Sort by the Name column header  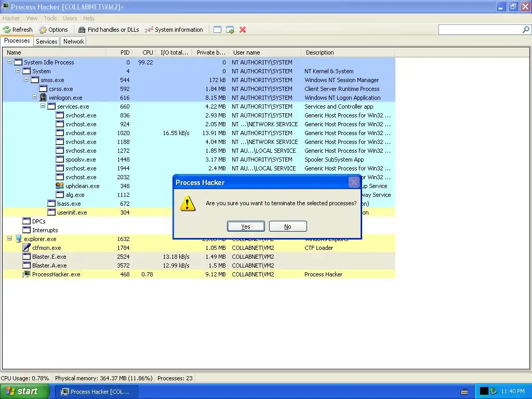(54, 52)
